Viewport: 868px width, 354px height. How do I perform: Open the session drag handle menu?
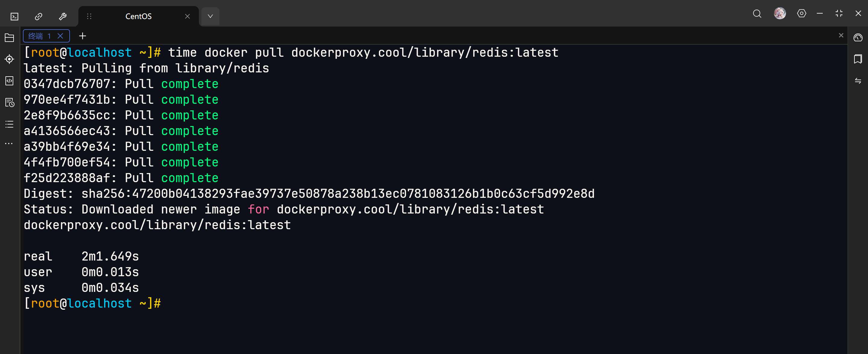point(89,16)
